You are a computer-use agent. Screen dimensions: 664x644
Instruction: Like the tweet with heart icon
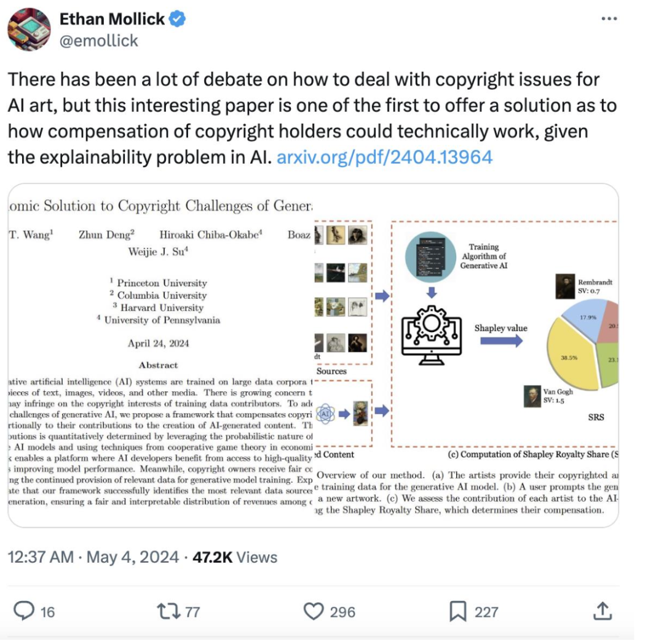pos(314,611)
